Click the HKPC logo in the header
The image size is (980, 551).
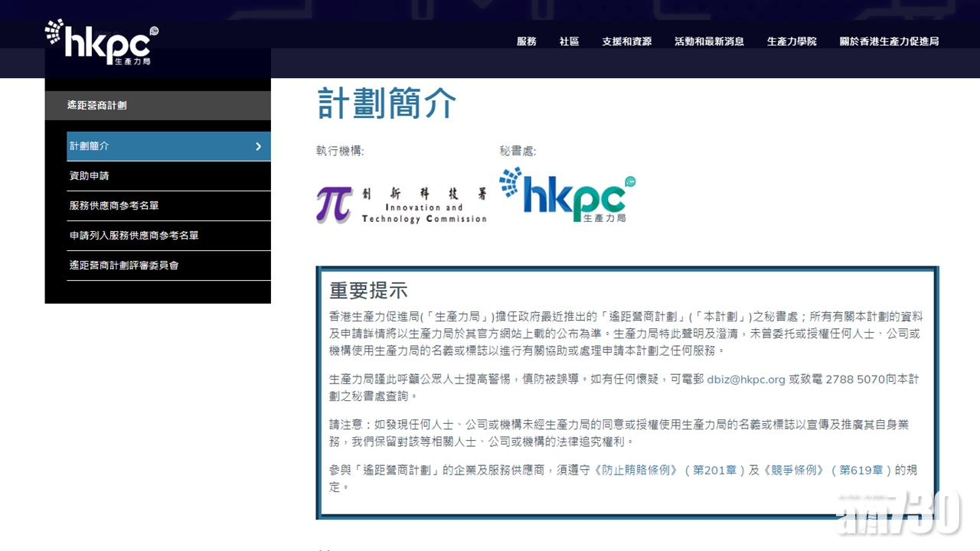[102, 42]
